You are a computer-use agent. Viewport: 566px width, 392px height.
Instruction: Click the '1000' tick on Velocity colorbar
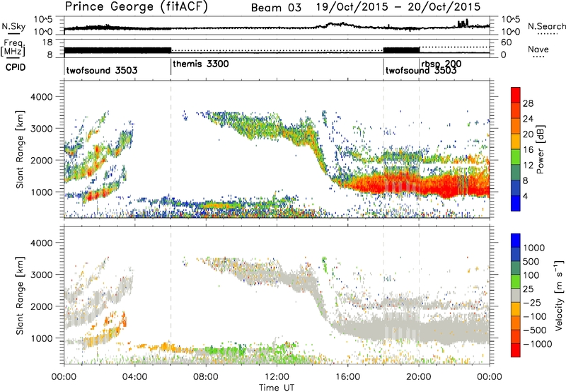534,248
